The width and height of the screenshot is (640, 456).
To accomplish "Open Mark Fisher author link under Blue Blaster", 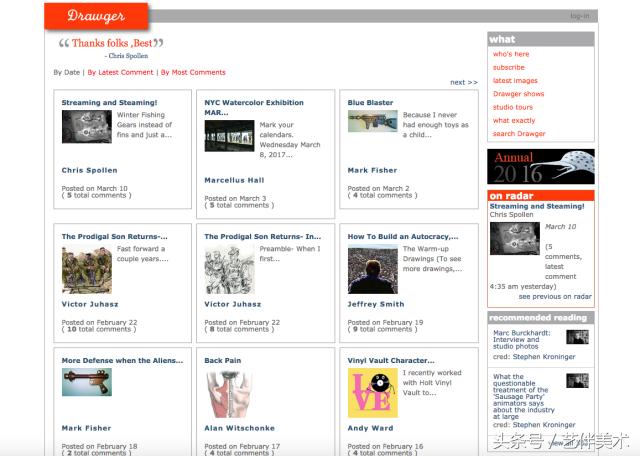I will tap(372, 170).
